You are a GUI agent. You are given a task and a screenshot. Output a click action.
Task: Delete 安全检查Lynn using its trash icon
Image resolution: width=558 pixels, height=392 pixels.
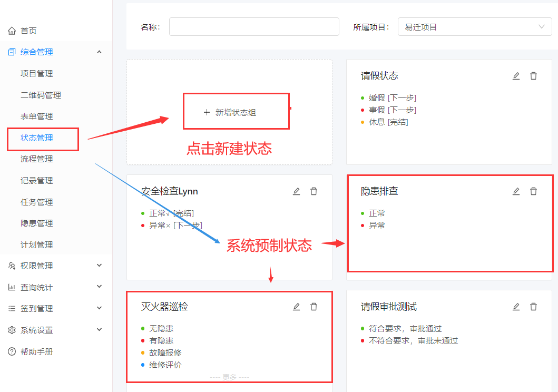[x=314, y=191]
